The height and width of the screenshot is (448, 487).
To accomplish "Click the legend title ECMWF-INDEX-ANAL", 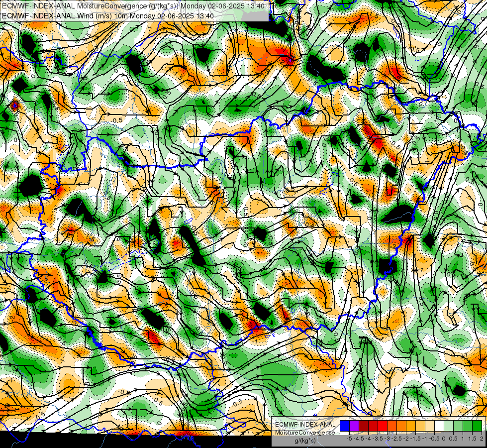I will coord(305,425).
